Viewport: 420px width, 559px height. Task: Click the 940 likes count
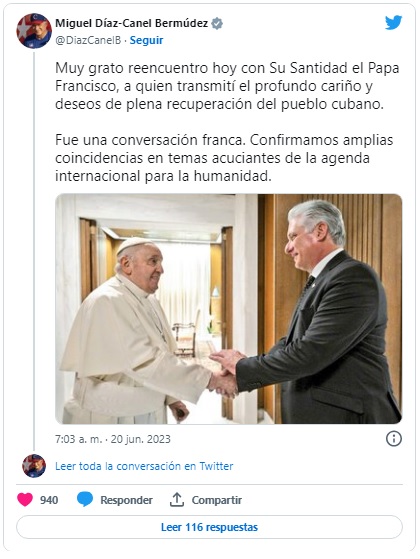(49, 500)
